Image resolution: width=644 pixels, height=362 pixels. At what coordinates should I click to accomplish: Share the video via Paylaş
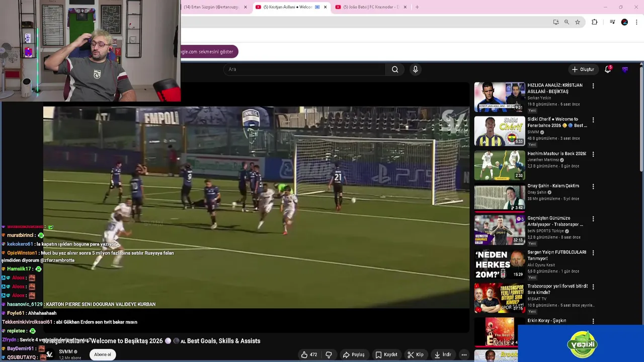[354, 354]
